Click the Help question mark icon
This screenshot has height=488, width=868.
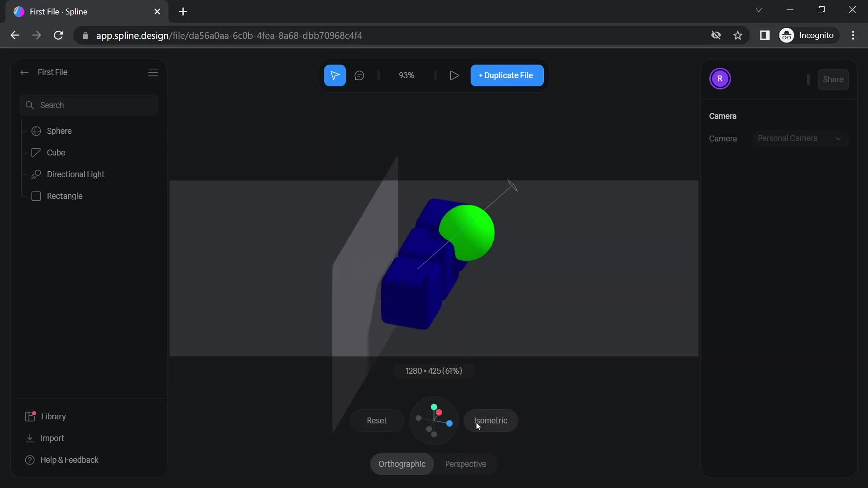(x=30, y=460)
